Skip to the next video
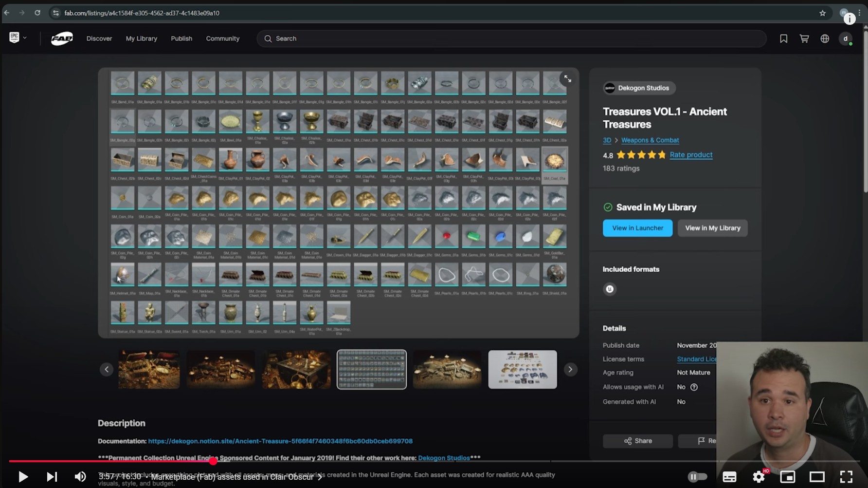Screen dimensions: 868x488 point(52,477)
